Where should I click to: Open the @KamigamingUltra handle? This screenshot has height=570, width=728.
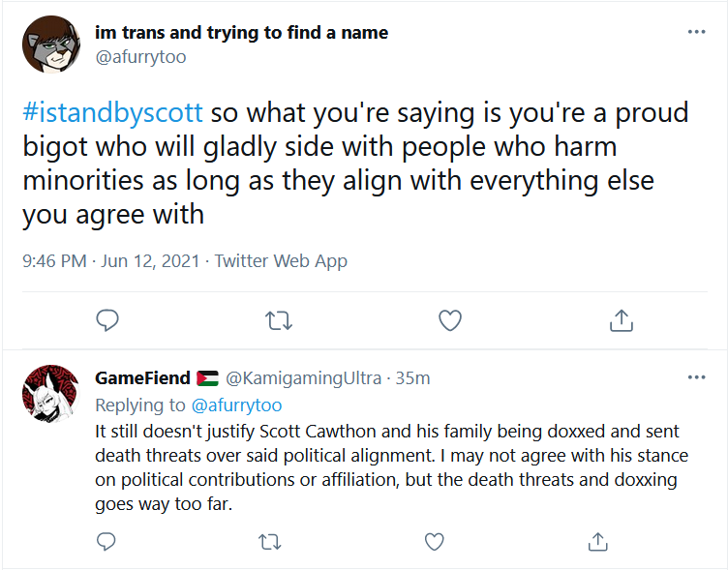pyautogui.click(x=304, y=378)
